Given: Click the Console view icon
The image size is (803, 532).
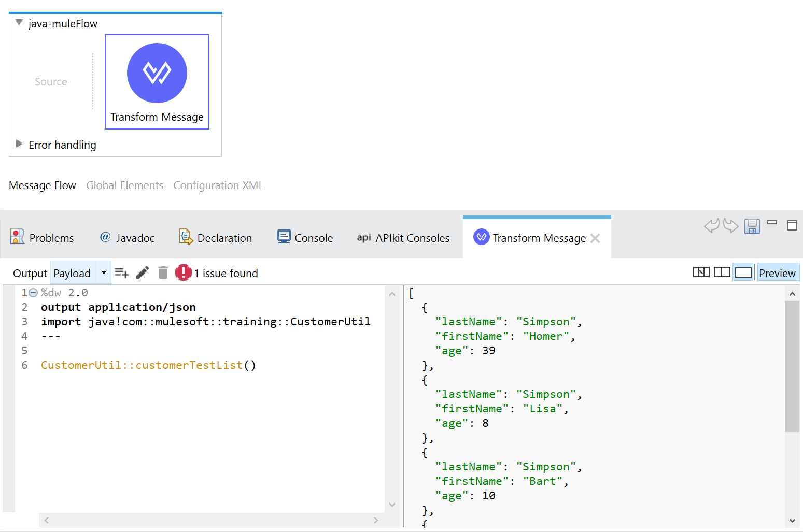Looking at the screenshot, I should 284,237.
